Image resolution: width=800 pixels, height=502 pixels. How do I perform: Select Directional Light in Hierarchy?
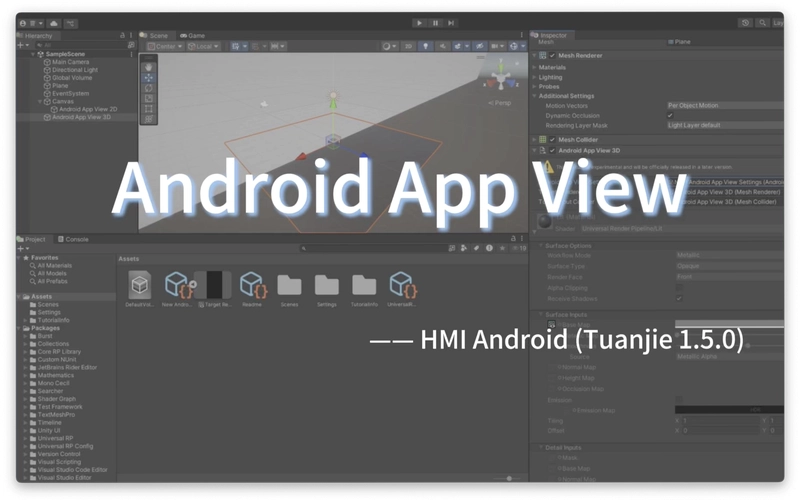click(74, 70)
